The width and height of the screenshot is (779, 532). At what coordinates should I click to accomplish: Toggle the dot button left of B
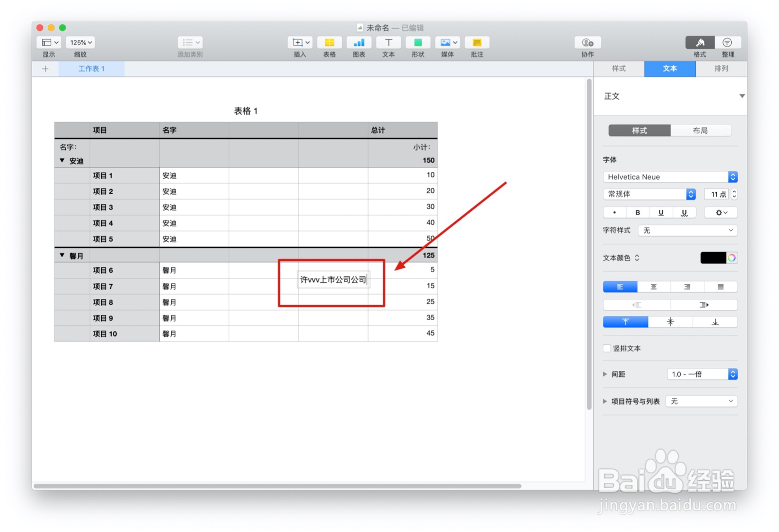pos(614,212)
